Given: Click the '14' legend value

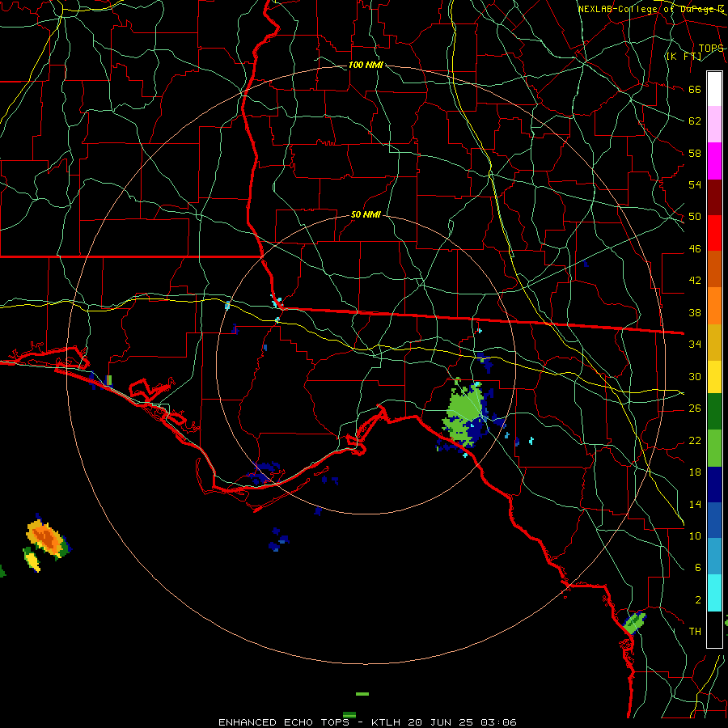Looking at the screenshot, I should (695, 504).
